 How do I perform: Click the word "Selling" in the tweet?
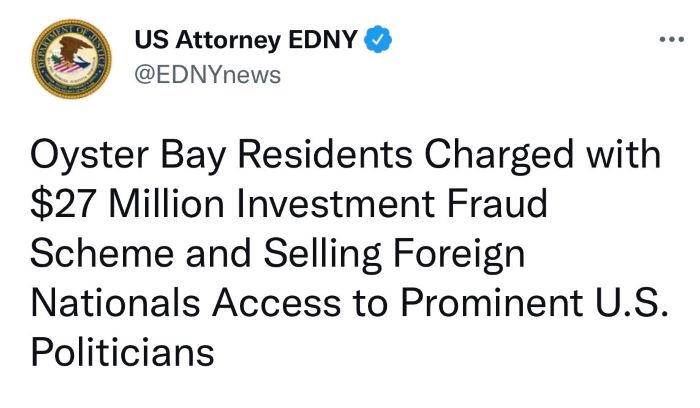(x=322, y=254)
